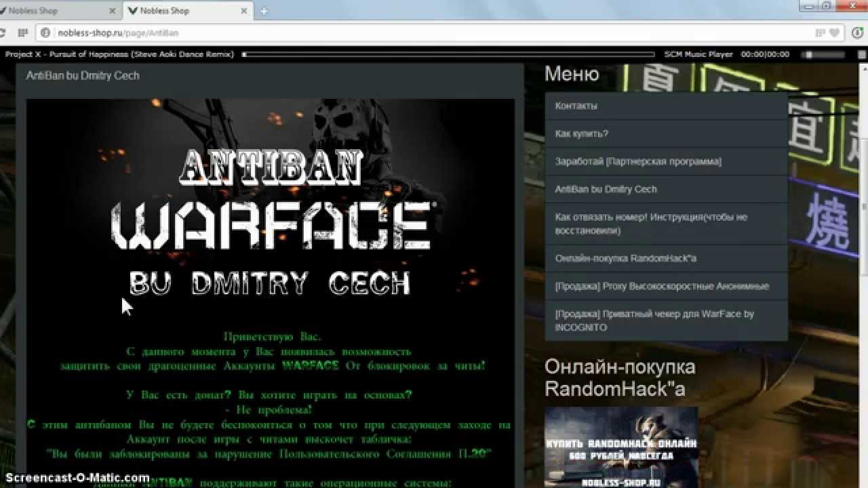
Task: Open the Speed Dial grid icon
Action: coord(22,32)
